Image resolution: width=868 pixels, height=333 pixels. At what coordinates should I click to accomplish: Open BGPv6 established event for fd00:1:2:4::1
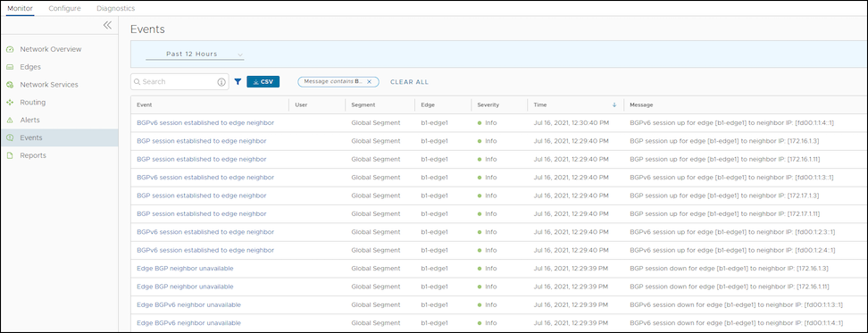click(205, 250)
